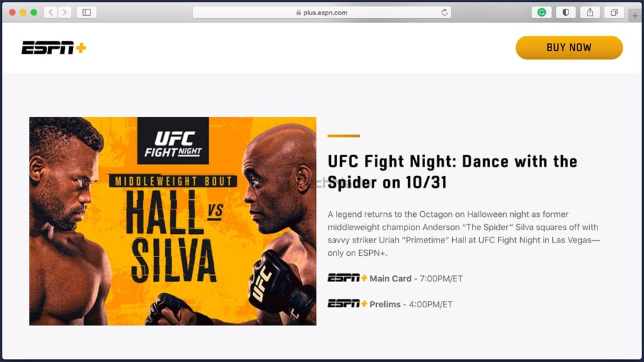644x362 pixels.
Task: Go back with Safari's back arrow
Action: click(50, 13)
